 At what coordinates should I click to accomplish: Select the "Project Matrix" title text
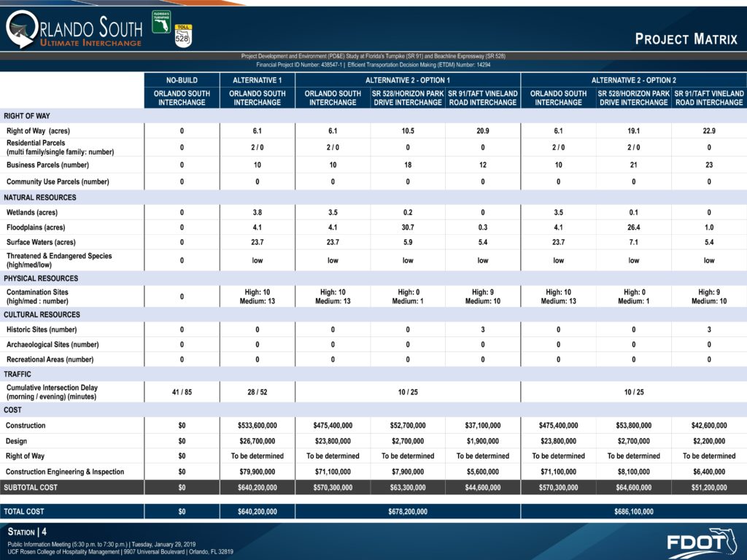pyautogui.click(x=686, y=39)
